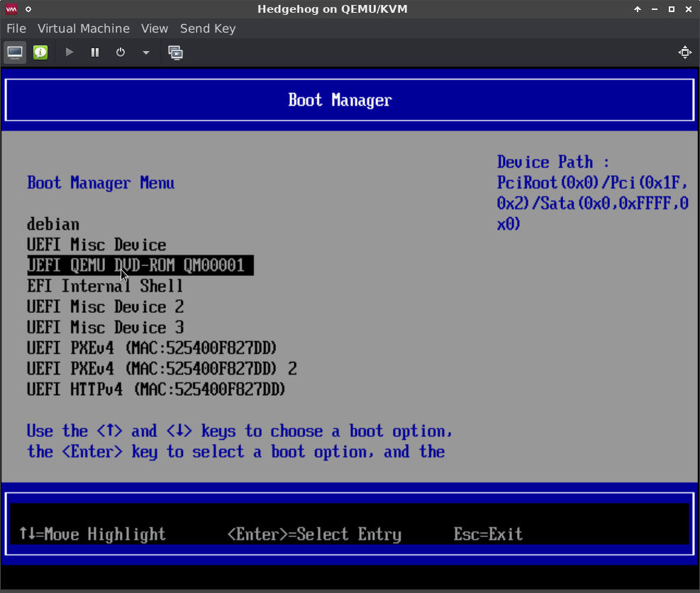Select UEFI QEMU DVD-ROM QM00001 entry
This screenshot has height=593, width=700.
[x=140, y=265]
